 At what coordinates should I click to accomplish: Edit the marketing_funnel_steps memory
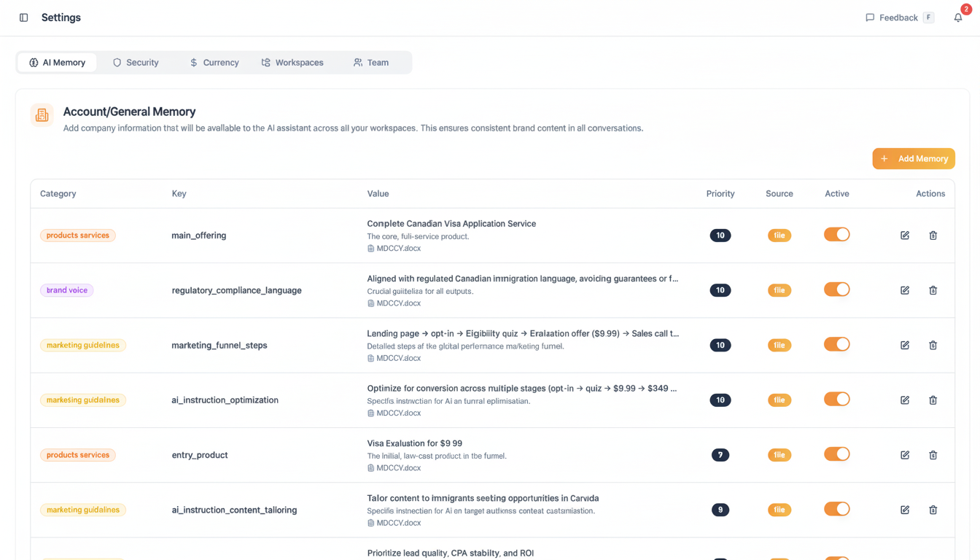(904, 345)
